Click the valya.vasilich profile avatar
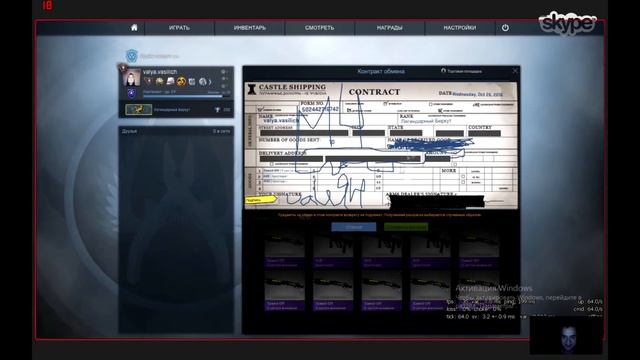This screenshot has width=640, height=360. (x=132, y=78)
